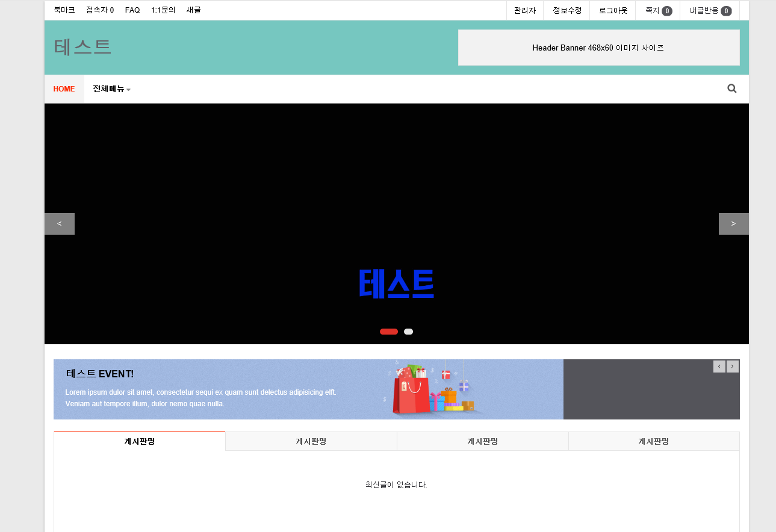Click the 최신글이 없습니다. message
This screenshot has width=776, height=532.
[x=396, y=484]
